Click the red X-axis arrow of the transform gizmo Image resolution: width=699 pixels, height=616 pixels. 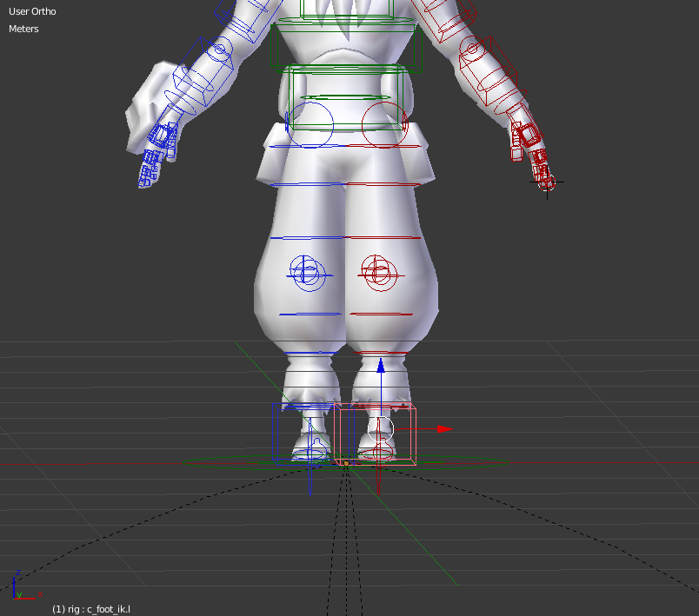(444, 429)
